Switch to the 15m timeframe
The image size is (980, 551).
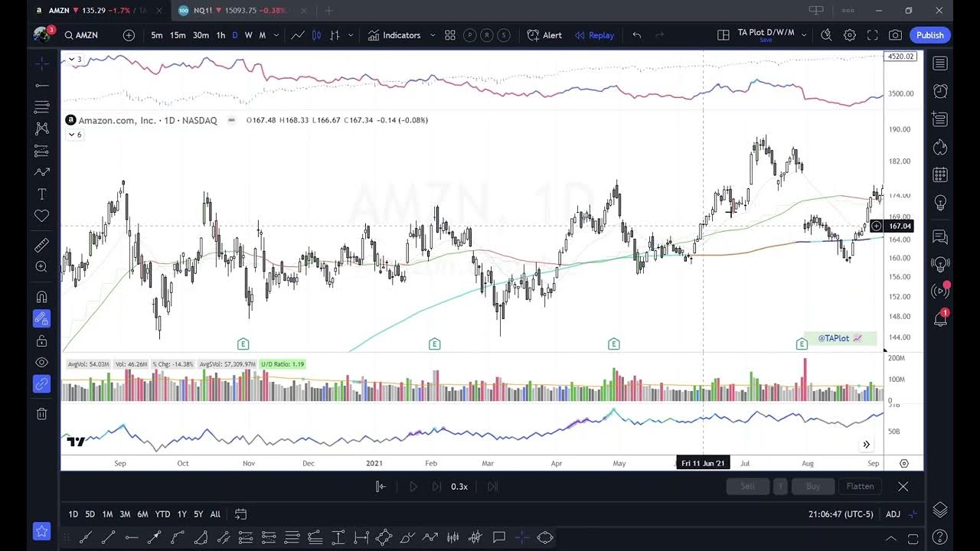coord(178,35)
